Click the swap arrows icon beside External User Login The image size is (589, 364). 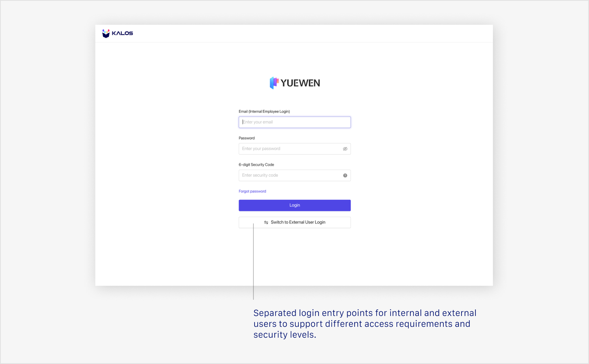click(266, 222)
